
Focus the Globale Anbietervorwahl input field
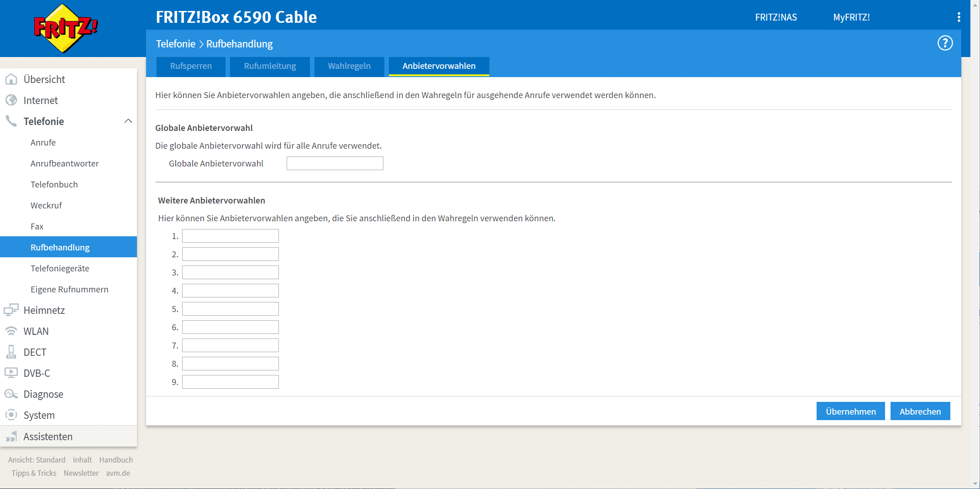[335, 163]
